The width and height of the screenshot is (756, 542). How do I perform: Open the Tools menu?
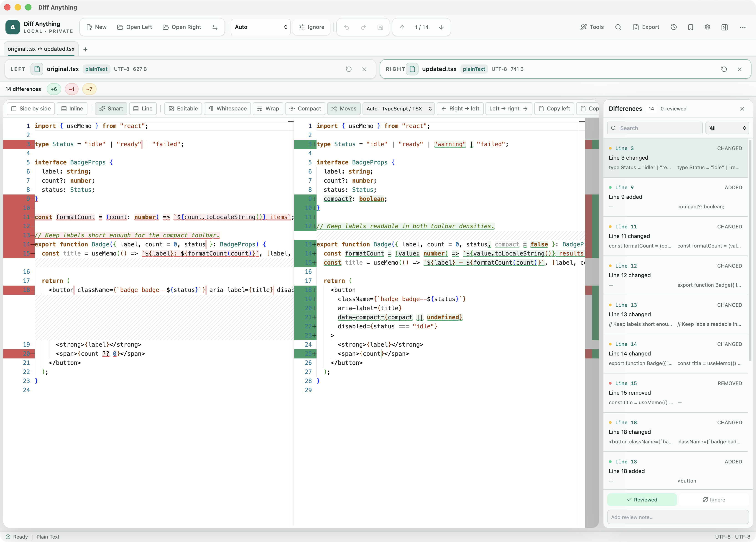coord(592,27)
